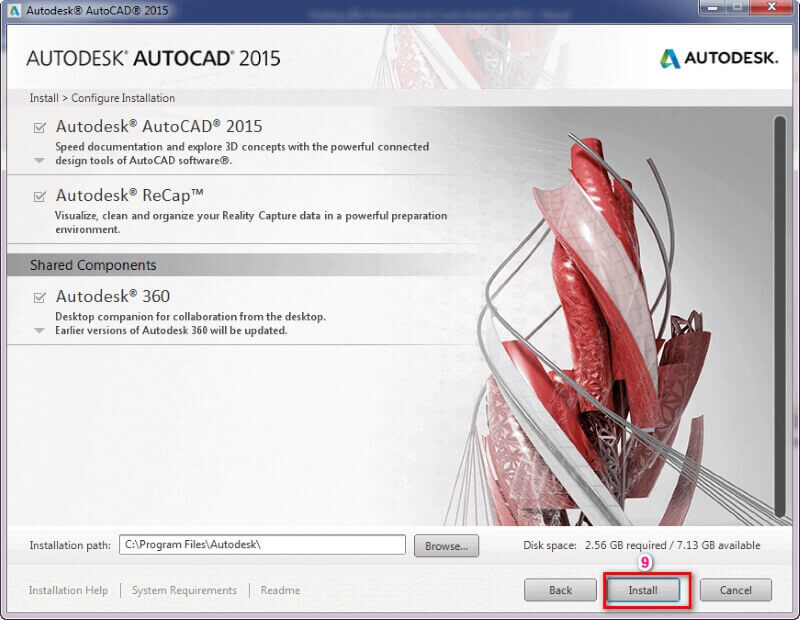Screen dimensions: 800x620
Task: Toggle the Autodesk ReCap checkbox
Action: 40,196
